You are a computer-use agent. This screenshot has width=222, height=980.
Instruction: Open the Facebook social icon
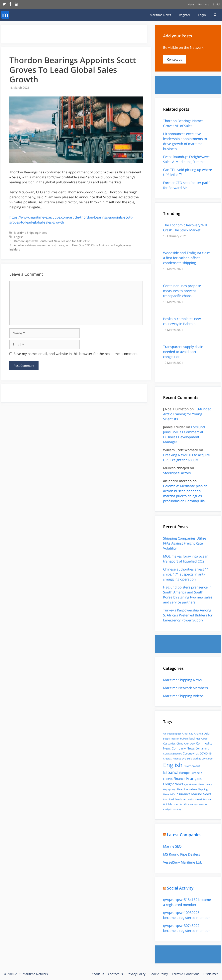10,4
